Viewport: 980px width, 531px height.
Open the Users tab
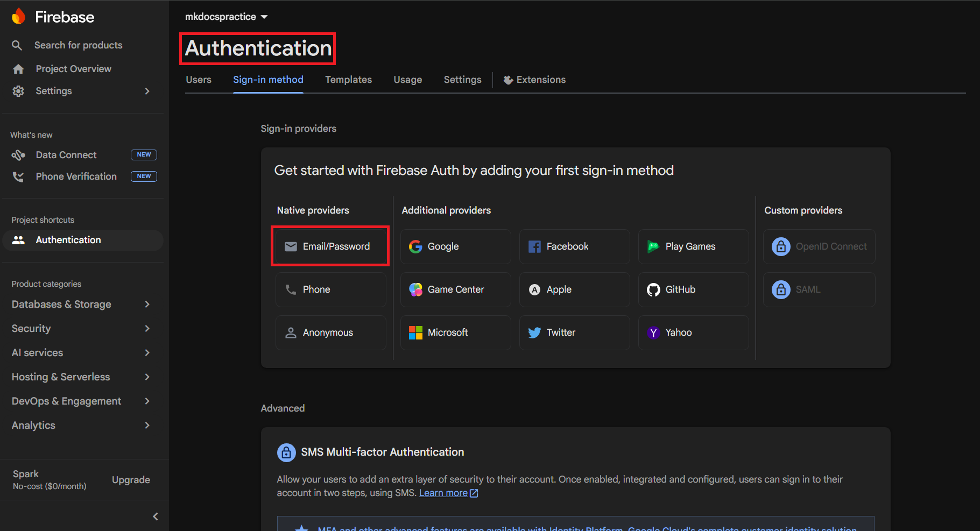tap(198, 79)
